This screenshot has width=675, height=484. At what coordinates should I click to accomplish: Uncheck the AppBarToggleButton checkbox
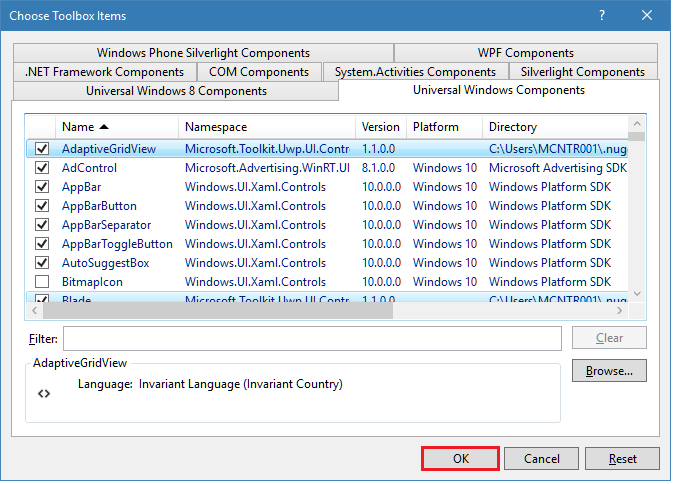pyautogui.click(x=42, y=244)
